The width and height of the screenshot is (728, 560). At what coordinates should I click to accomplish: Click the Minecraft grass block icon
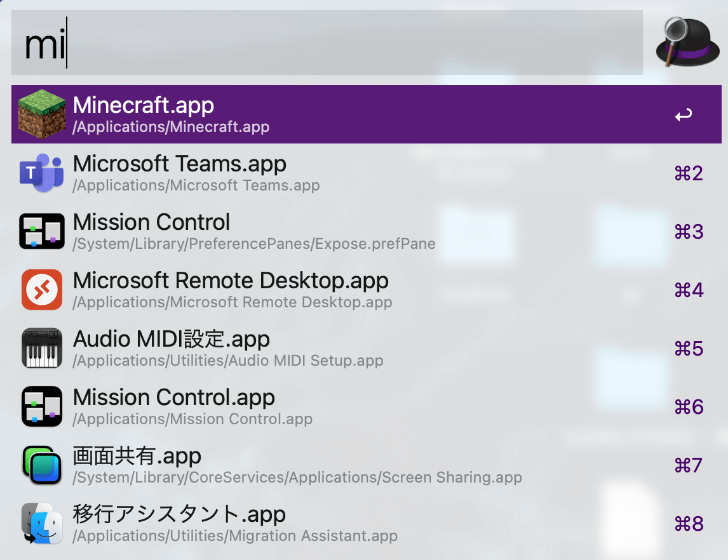pyautogui.click(x=42, y=114)
